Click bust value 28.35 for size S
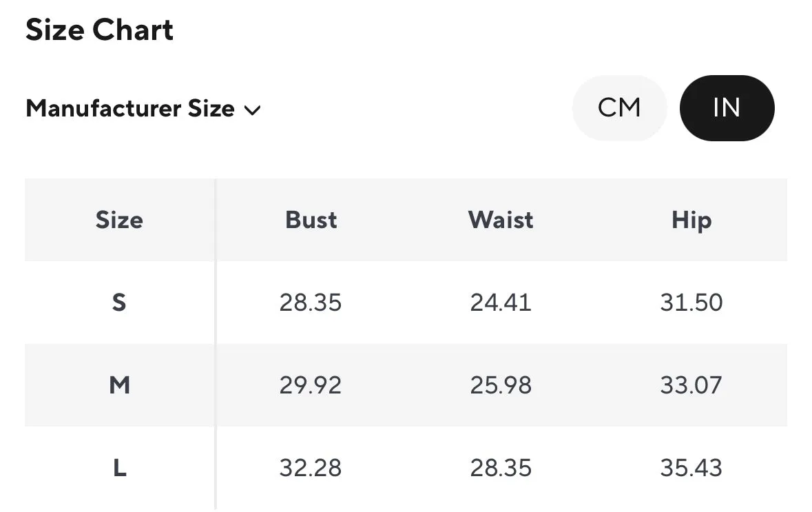The height and width of the screenshot is (512, 812). 311,303
